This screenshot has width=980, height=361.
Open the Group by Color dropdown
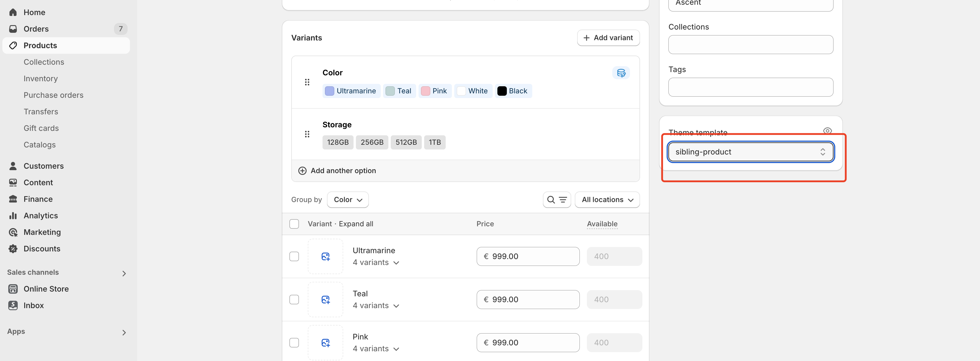(347, 200)
